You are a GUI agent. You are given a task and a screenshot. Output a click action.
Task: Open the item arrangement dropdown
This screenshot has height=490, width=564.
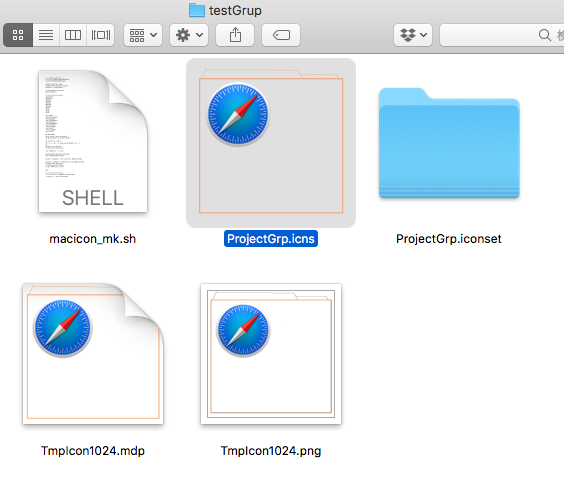pyautogui.click(x=143, y=35)
